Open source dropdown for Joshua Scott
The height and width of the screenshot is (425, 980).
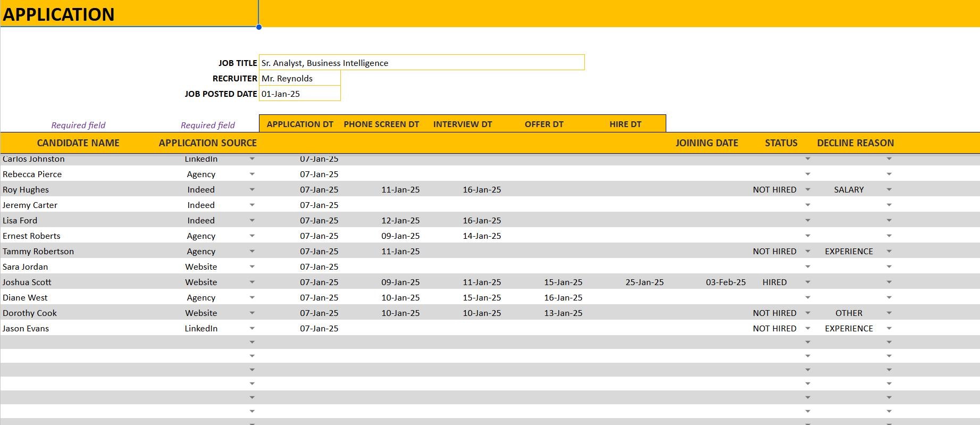[x=252, y=282]
